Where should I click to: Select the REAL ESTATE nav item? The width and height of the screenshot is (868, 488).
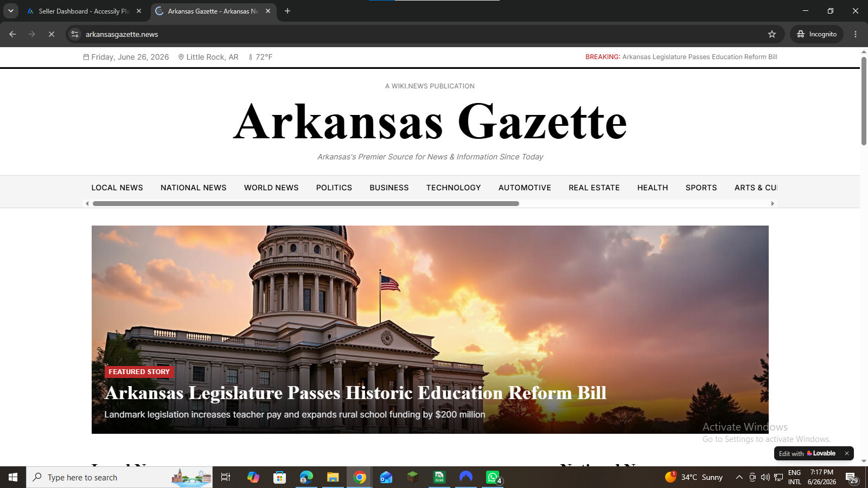click(594, 188)
